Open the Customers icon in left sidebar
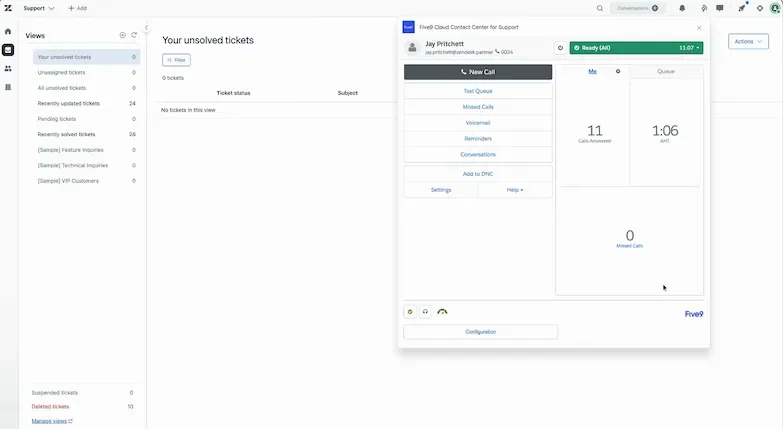783x429 pixels. [8, 68]
